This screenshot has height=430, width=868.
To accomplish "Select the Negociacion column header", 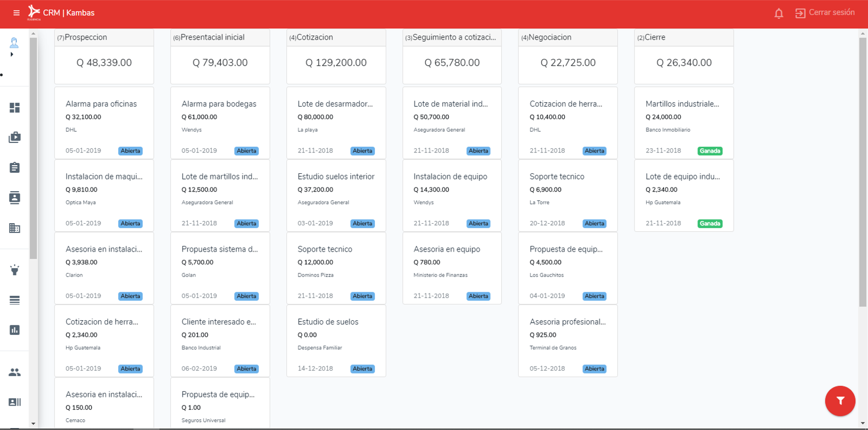I will coord(567,38).
